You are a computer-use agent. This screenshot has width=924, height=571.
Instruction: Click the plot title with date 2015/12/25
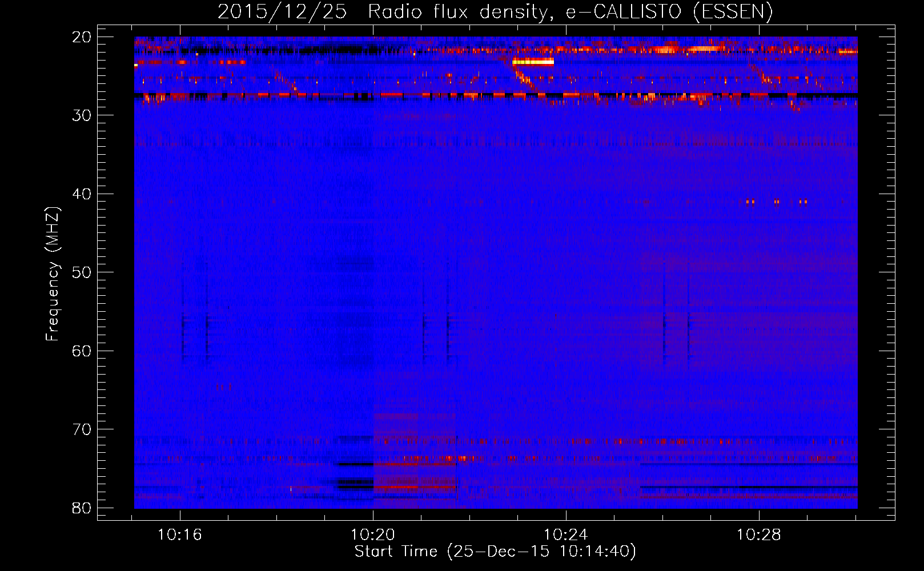[x=495, y=11]
